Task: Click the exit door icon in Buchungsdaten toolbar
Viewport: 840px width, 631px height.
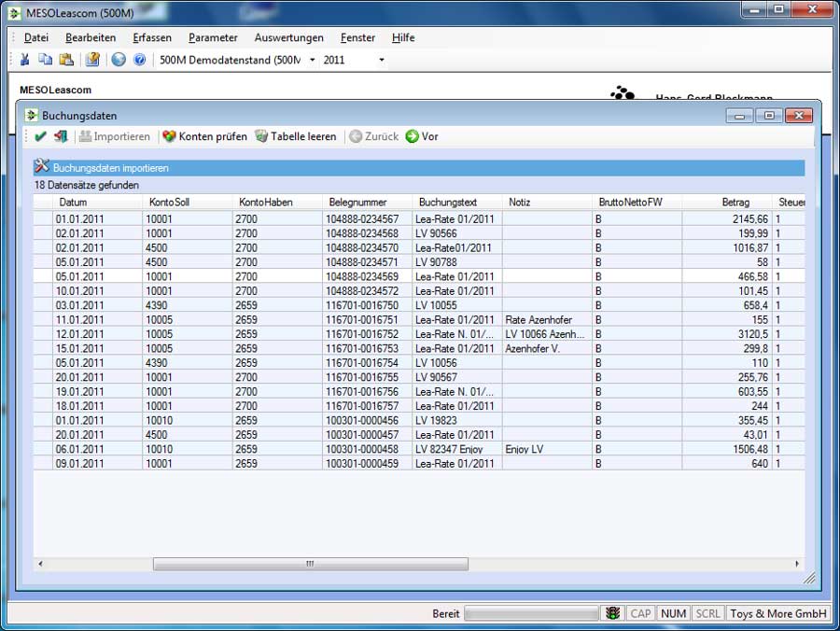Action: 61,136
